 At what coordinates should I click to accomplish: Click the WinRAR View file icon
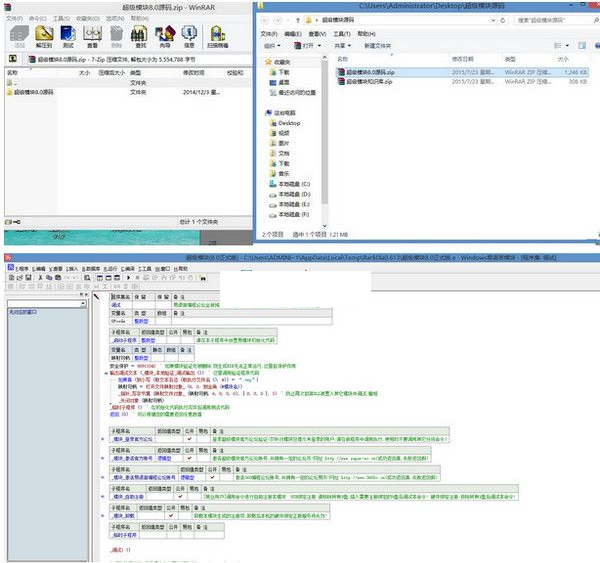coord(93,38)
